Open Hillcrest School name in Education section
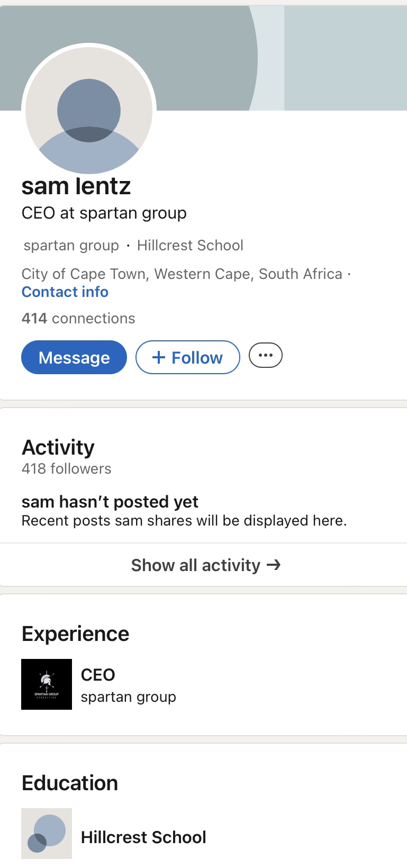 [143, 837]
